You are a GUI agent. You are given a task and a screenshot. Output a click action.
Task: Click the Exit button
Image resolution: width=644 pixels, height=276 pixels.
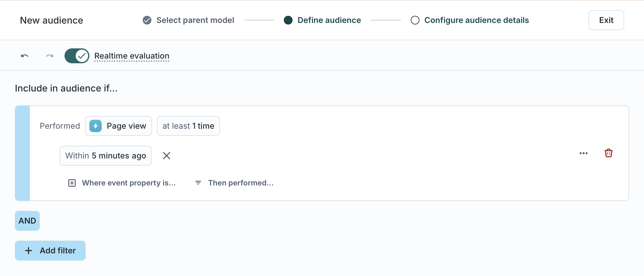(606, 20)
